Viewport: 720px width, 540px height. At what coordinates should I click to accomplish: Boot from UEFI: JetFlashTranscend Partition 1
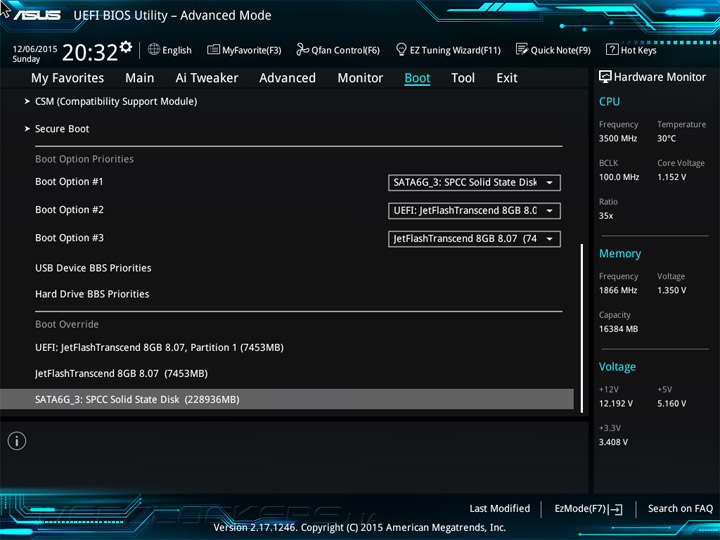159,348
